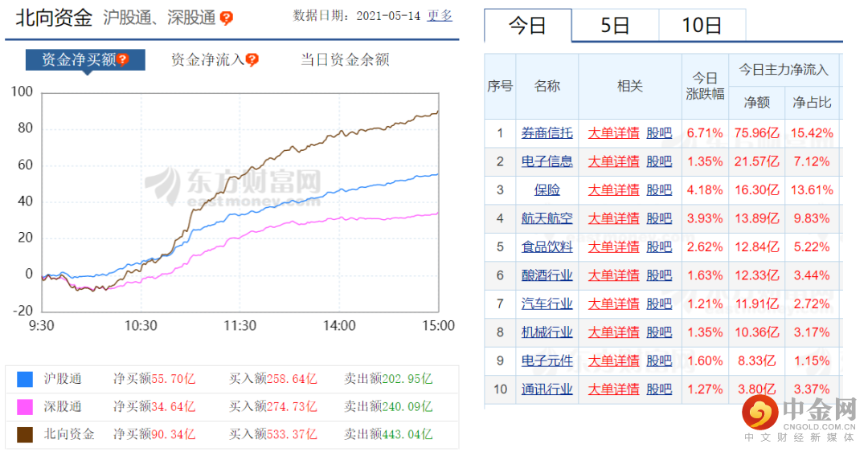Open 通讯行业 sector link

click(547, 389)
